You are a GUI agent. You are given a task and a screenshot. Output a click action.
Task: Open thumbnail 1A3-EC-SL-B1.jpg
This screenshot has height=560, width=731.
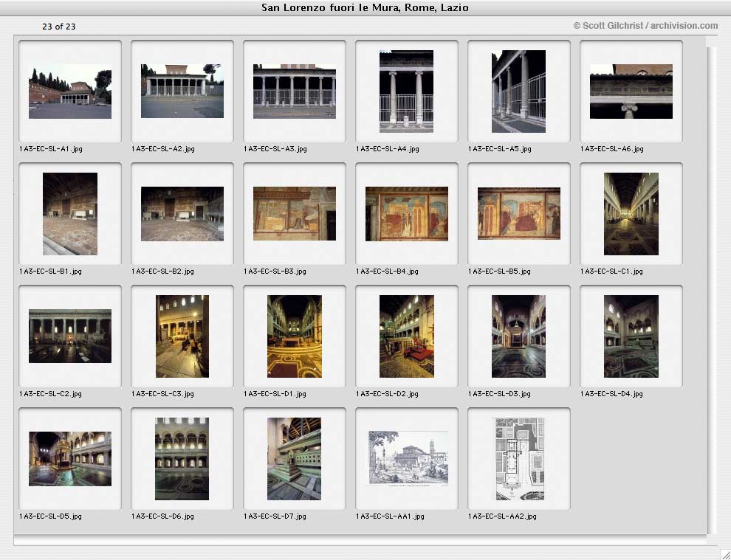point(70,214)
